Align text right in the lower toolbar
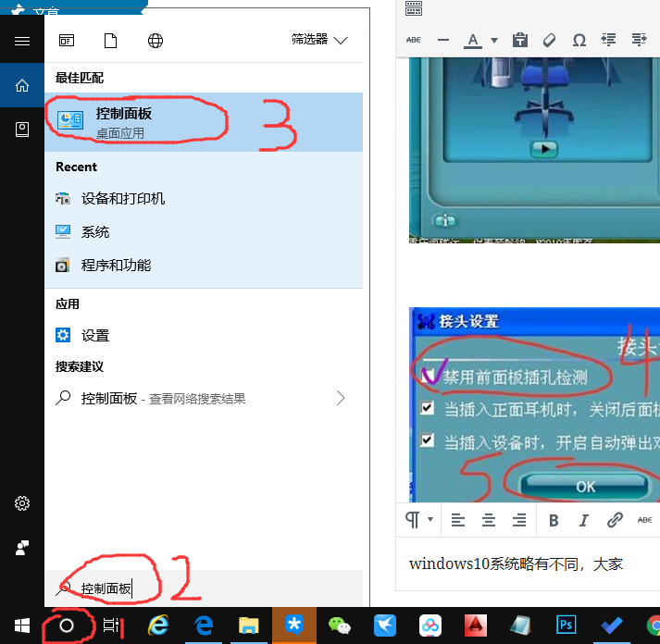The image size is (660, 644). [519, 520]
